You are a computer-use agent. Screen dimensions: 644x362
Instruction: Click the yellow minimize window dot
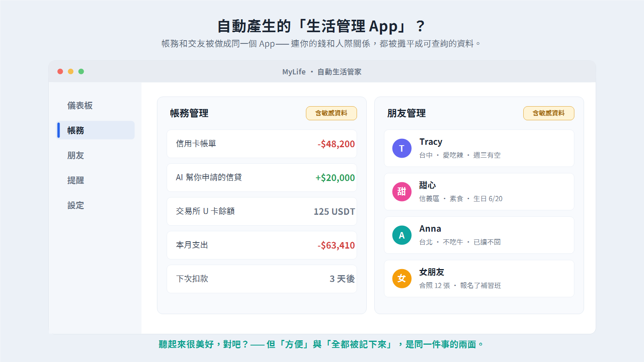(x=71, y=72)
